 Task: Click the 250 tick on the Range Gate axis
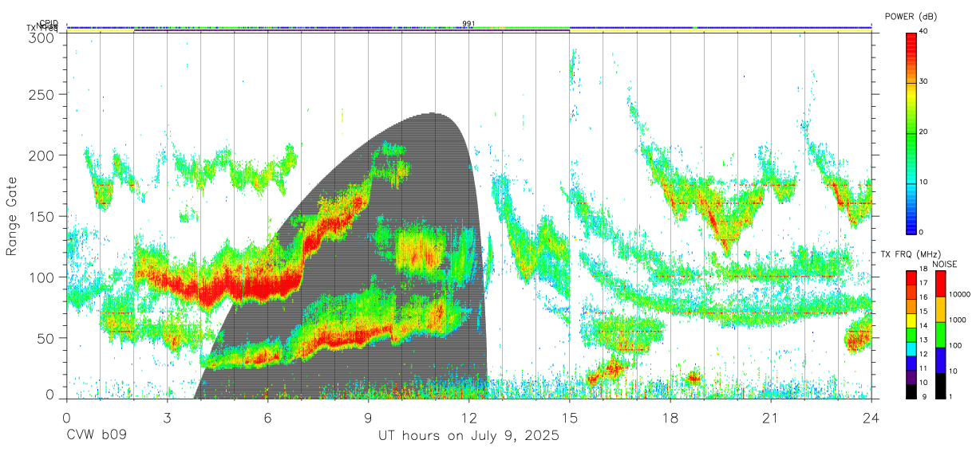(x=43, y=94)
